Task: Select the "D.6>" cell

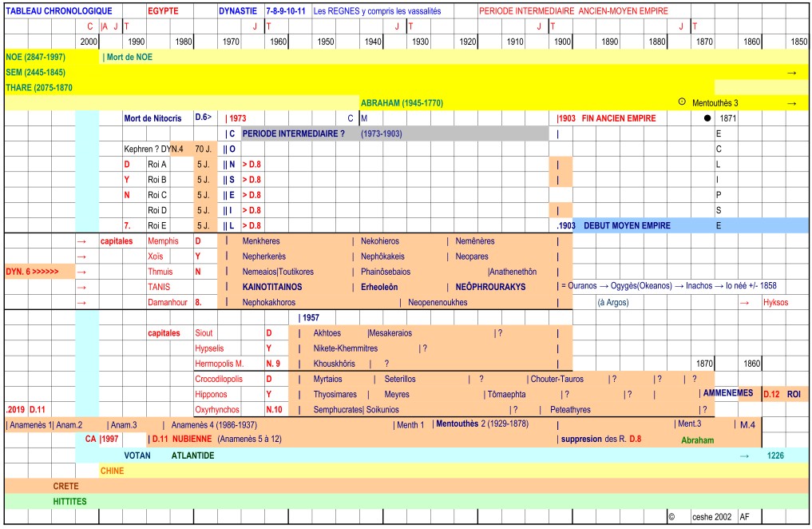Action: pos(204,117)
